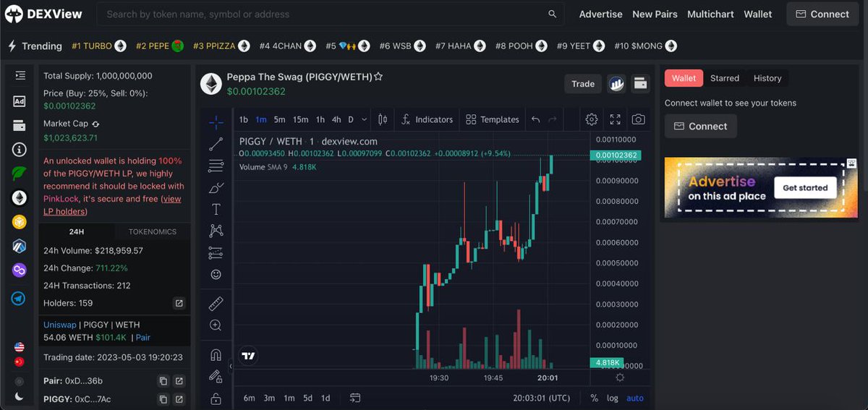
Task: Open New Pairs in top navigation
Action: coord(655,14)
